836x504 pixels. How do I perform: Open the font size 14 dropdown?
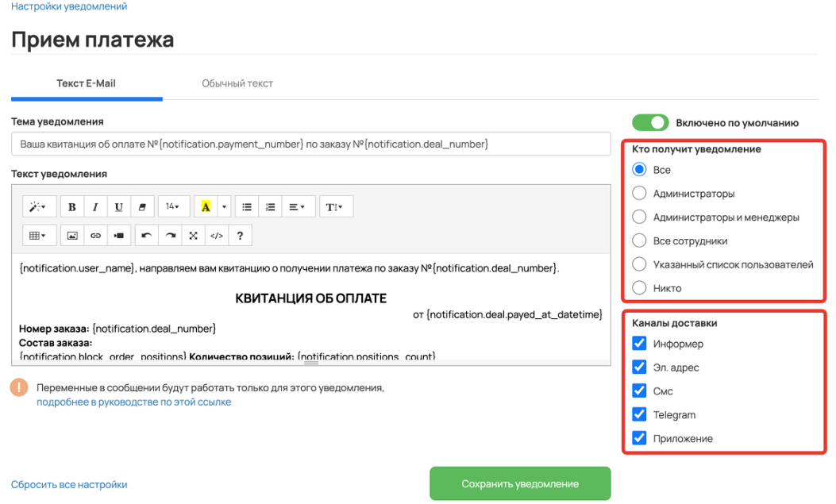pyautogui.click(x=173, y=206)
